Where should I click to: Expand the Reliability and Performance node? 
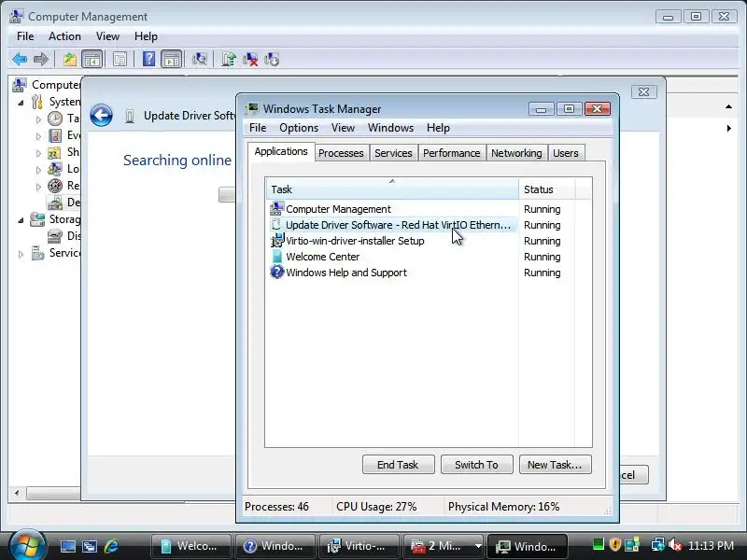[x=38, y=187]
